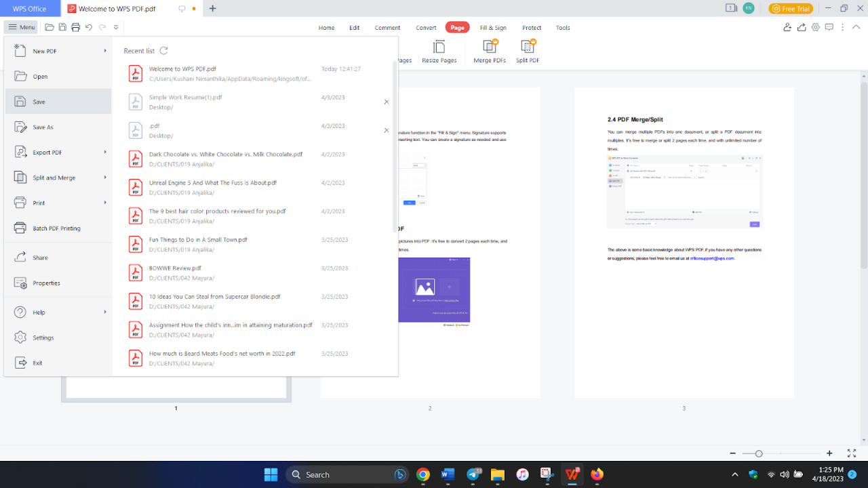
Task: Open Welcome to WPS PDF.pdf from recent files
Action: [x=183, y=68]
